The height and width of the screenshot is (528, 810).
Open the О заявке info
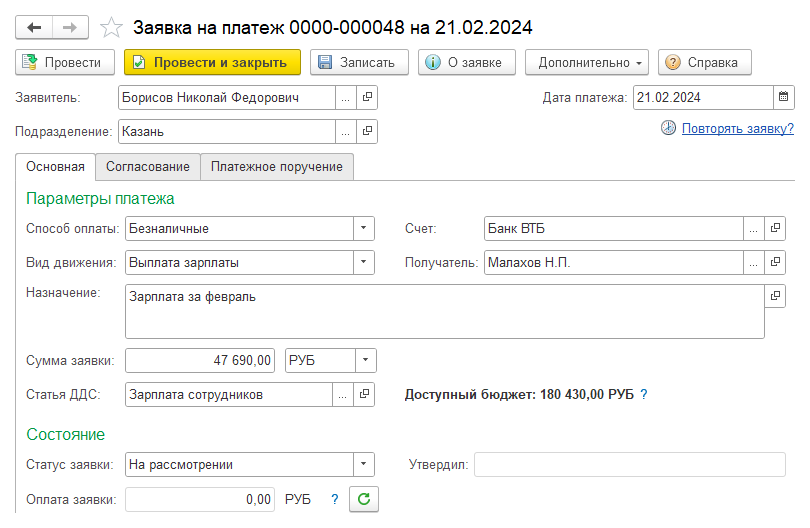coord(466,63)
